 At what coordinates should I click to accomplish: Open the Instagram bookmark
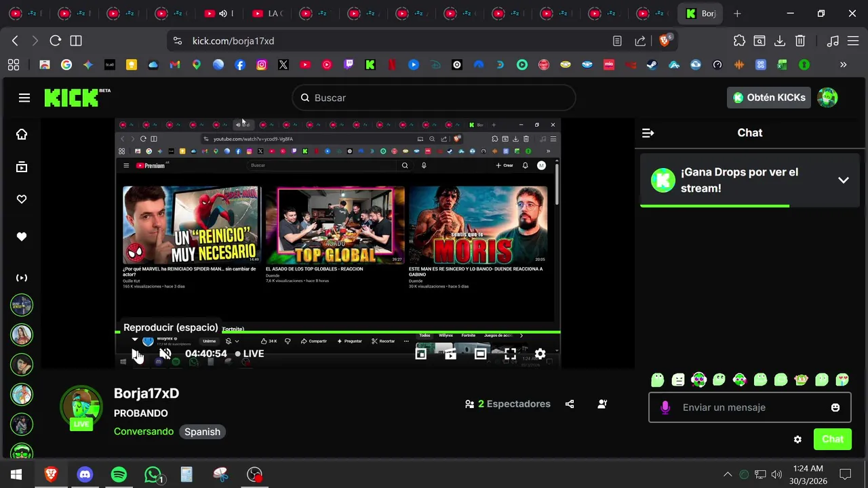tap(262, 65)
